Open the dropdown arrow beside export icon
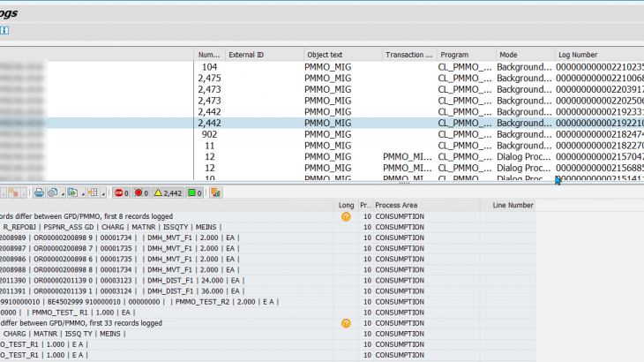Screen dimensions: 644x362 point(81,192)
